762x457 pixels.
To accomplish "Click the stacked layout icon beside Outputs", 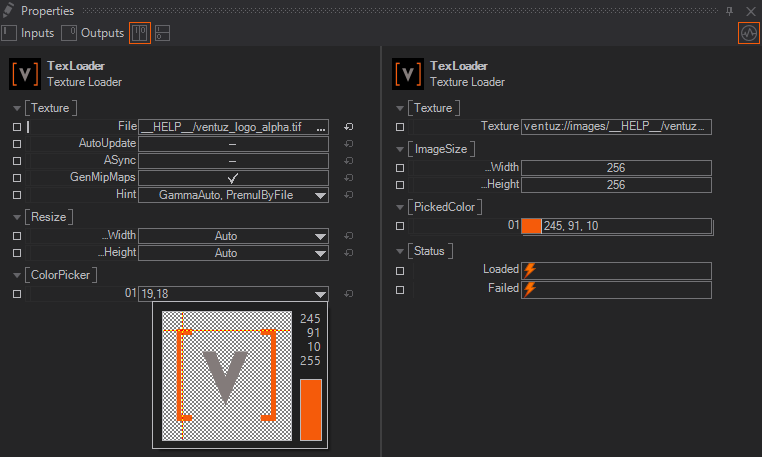I will 162,33.
